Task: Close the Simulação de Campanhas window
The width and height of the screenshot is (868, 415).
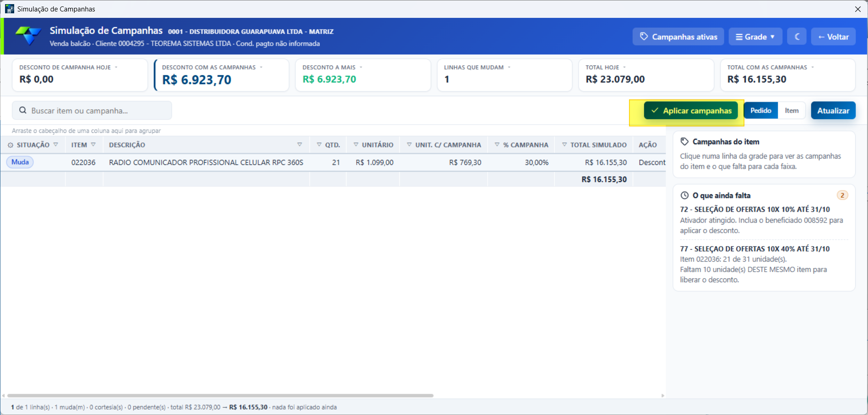Action: click(858, 9)
